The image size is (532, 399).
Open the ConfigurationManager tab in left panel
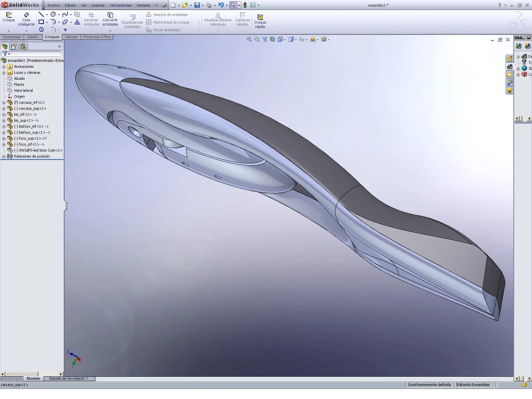(23, 47)
